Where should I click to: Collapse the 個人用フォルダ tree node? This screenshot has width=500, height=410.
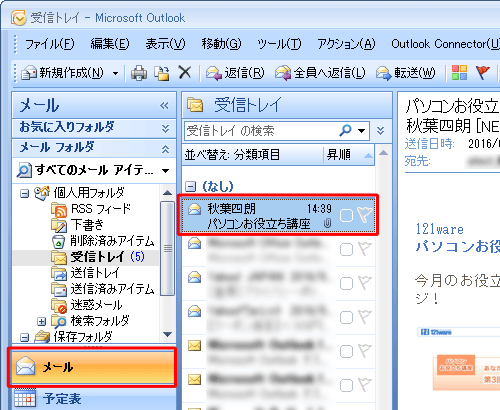(24, 193)
